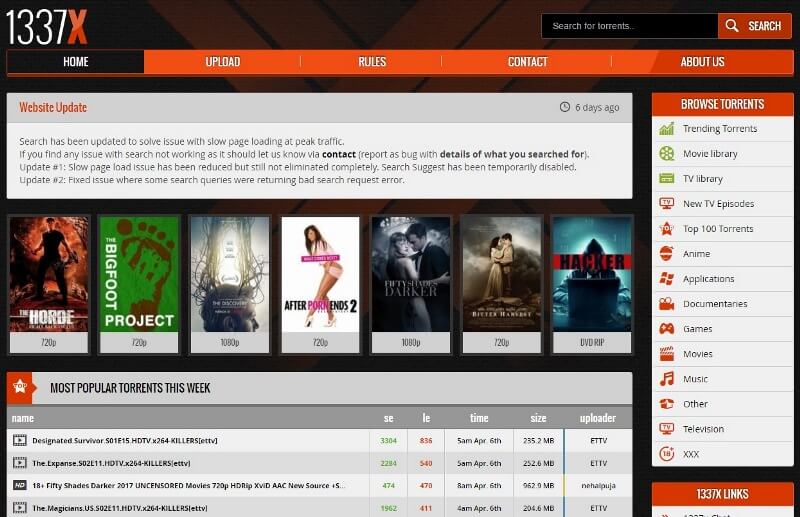Click the HD icon beside Fifty Shades Darker torrent

point(19,485)
